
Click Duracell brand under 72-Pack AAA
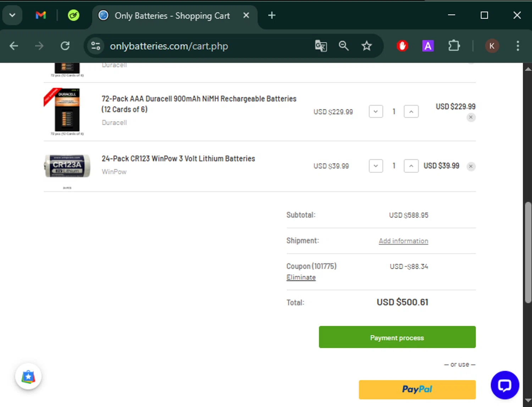[x=114, y=123]
